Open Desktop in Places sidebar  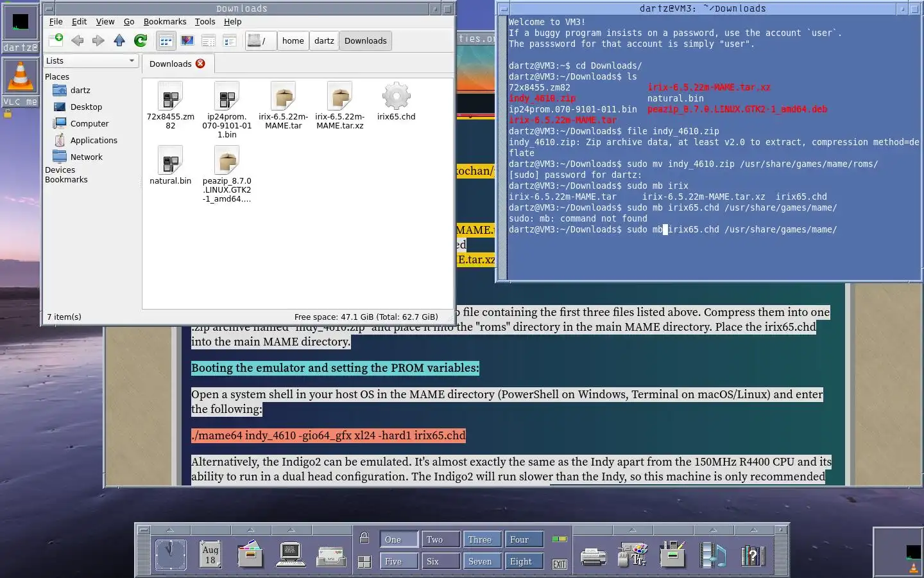pyautogui.click(x=86, y=107)
